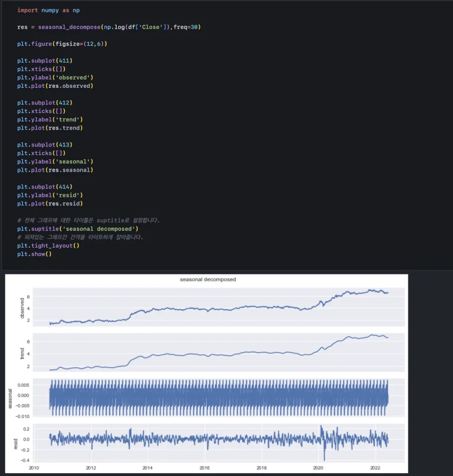Click the plt.plot(res.seasonal) line
Viewport: 453px width, 476px height.
point(55,170)
